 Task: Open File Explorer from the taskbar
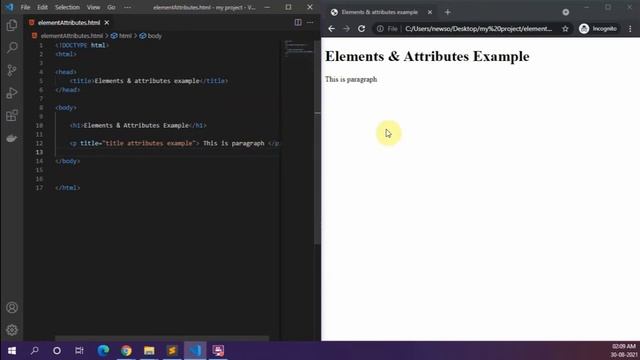149,351
